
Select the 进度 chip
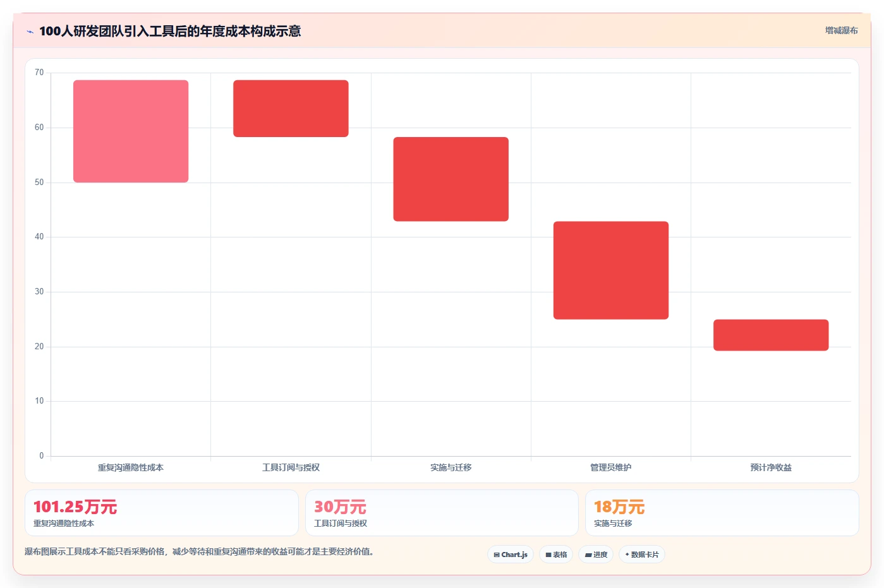pyautogui.click(x=596, y=555)
